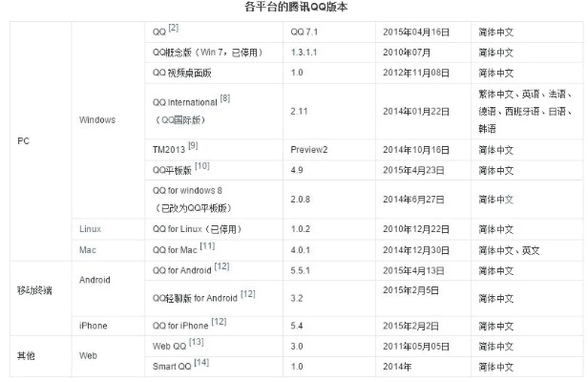This screenshot has height=382, width=588.
Task: Click the QQ轻聊版 for Android name text
Action: click(195, 298)
